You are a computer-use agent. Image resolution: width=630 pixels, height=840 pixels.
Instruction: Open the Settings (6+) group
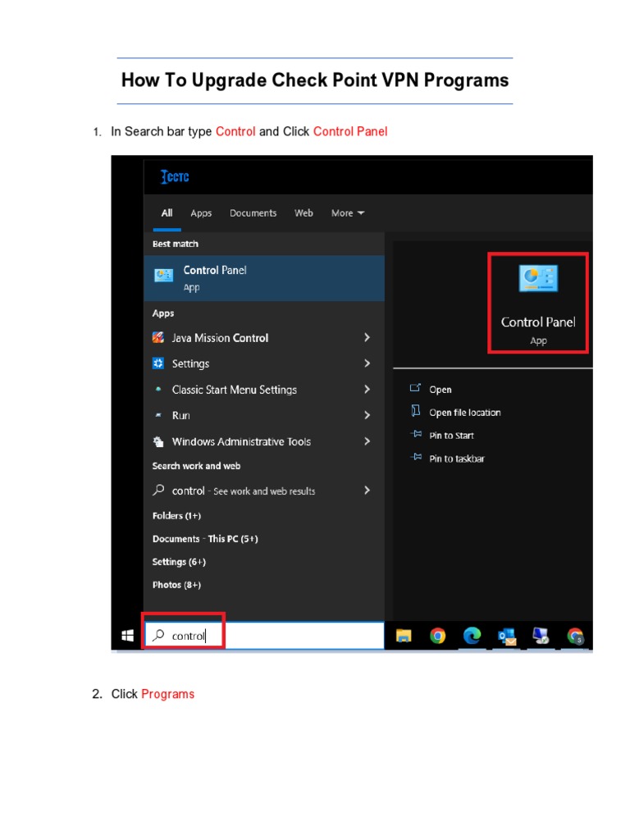click(x=179, y=561)
